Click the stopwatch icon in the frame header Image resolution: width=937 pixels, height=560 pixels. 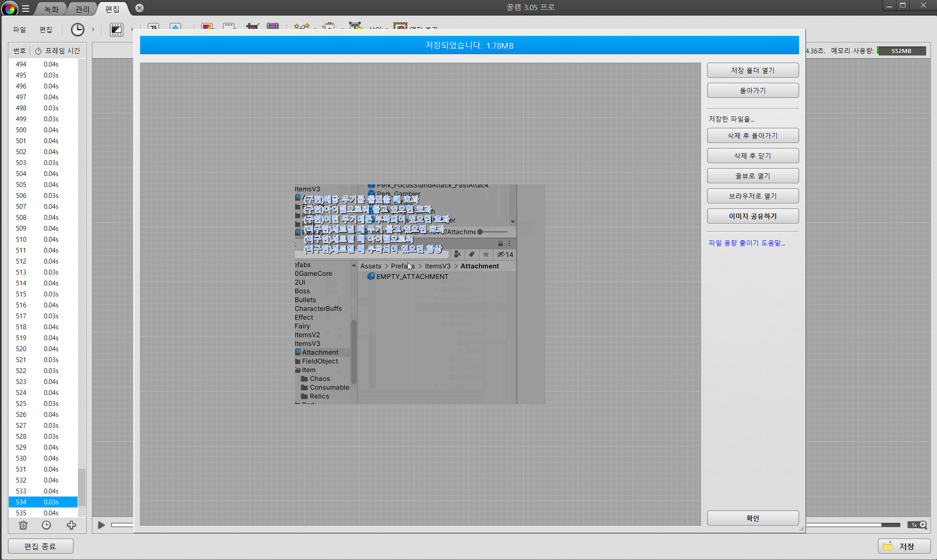(38, 51)
